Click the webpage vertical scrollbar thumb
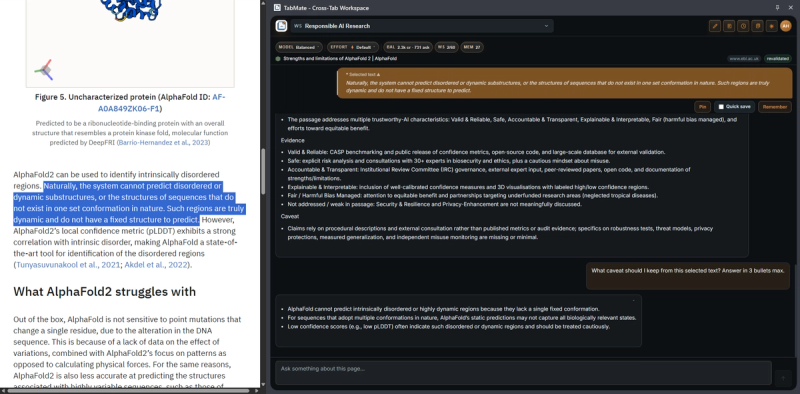This screenshot has height=394, width=800. pos(263,171)
